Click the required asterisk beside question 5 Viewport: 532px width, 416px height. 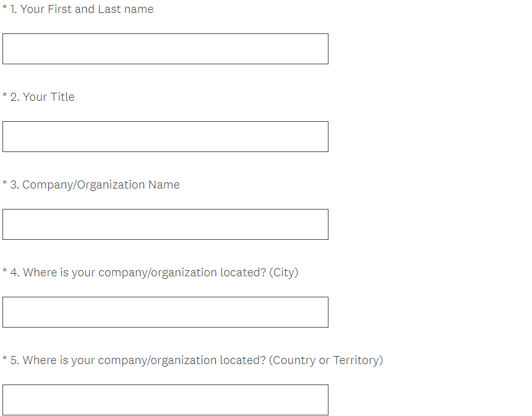[5, 360]
